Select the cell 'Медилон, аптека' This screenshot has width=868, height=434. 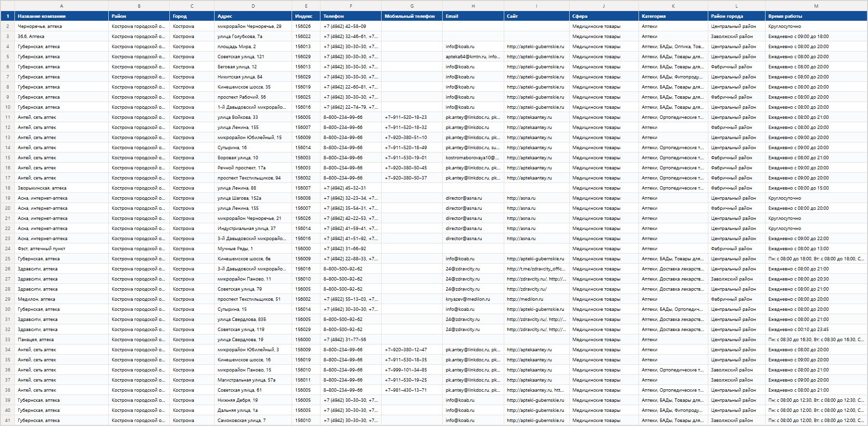[x=62, y=299]
